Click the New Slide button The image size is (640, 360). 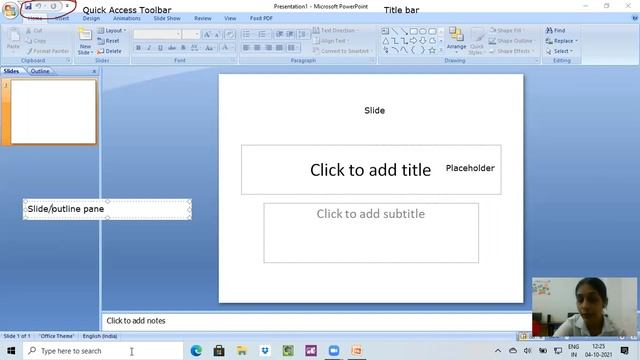[x=85, y=41]
